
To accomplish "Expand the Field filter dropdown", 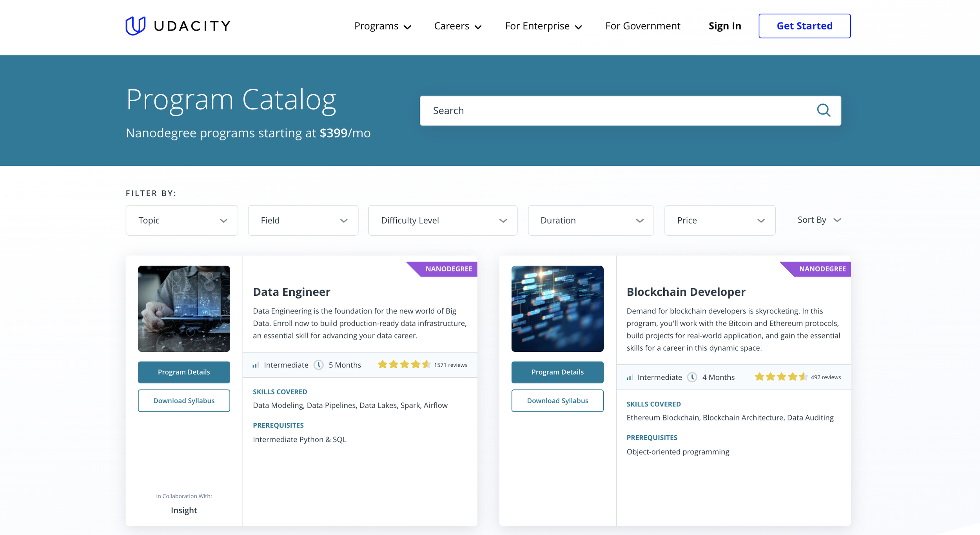I will (303, 220).
